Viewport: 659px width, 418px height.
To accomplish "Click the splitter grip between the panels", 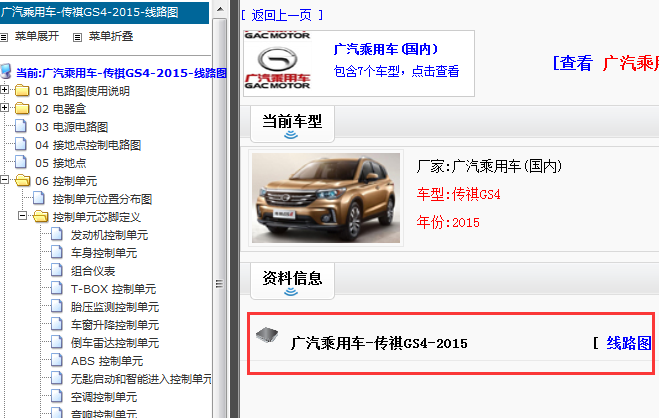I will coord(219,284).
